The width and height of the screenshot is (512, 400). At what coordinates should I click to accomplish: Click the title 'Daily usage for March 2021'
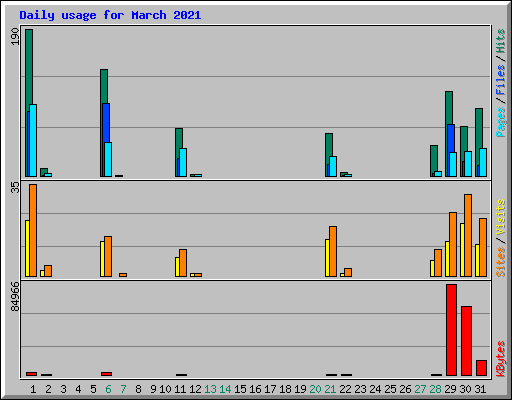coord(110,15)
